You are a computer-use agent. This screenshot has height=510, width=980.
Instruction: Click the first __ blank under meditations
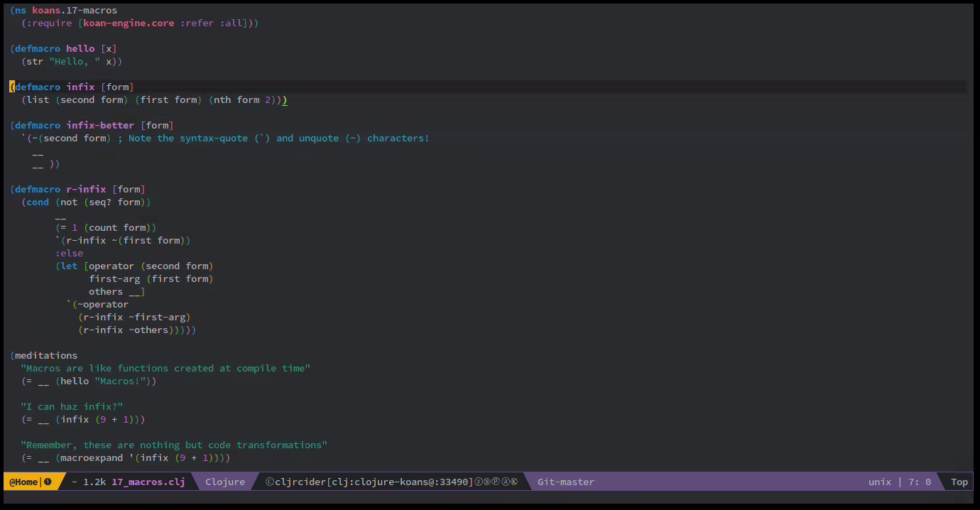[x=45, y=381]
